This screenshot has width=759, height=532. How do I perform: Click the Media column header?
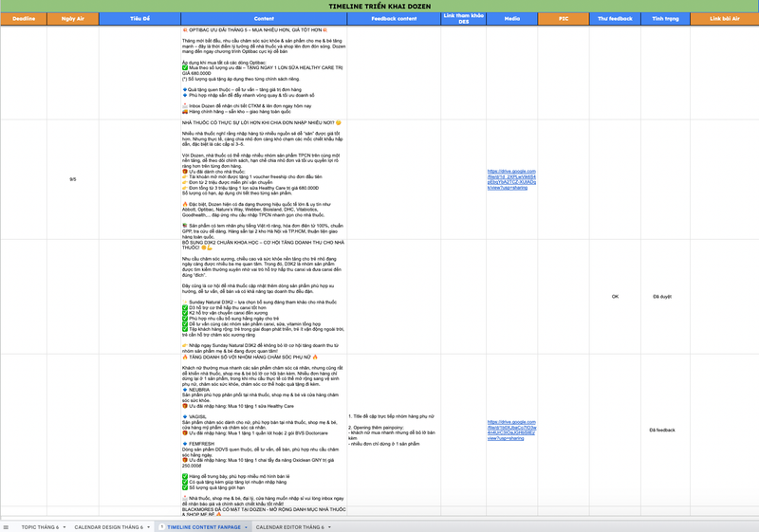[512, 18]
